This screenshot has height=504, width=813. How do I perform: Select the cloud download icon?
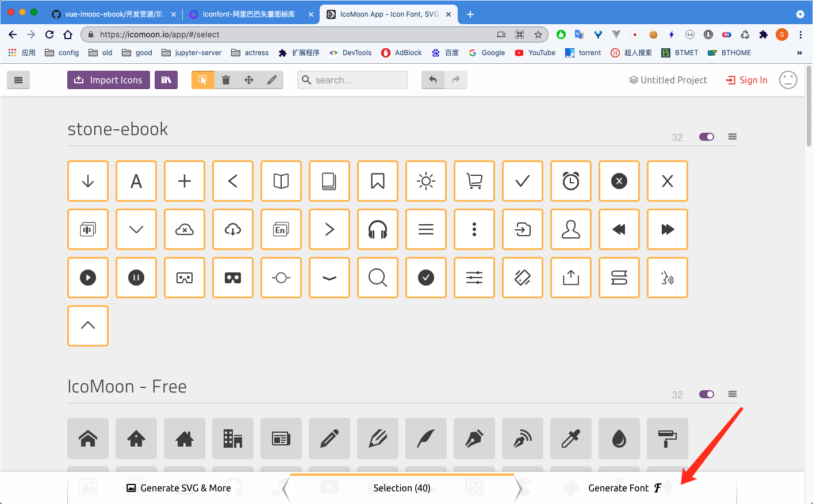233,229
